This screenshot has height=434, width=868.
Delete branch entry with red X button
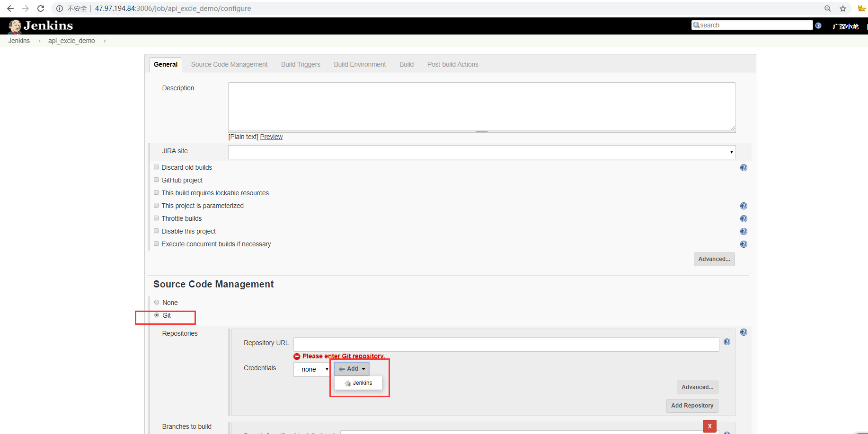tap(709, 426)
